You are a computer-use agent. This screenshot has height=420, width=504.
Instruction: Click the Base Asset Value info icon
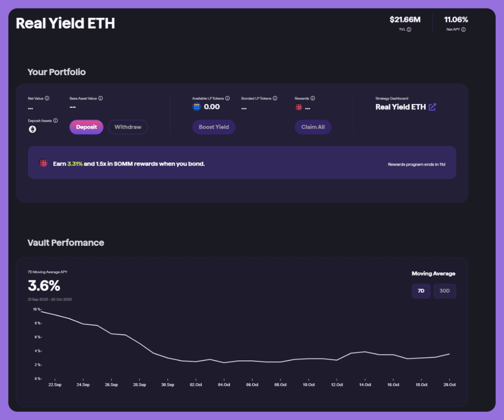coord(100,99)
